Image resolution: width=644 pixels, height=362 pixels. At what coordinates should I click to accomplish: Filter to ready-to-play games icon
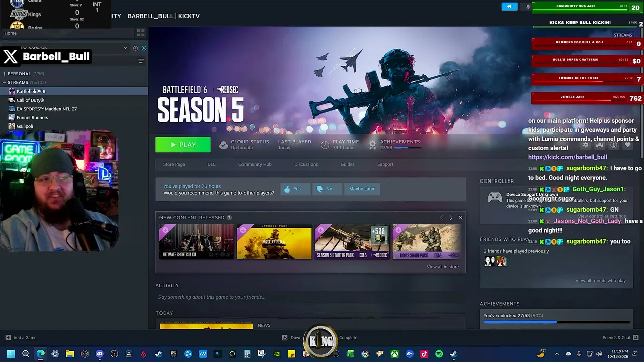click(x=144, y=48)
